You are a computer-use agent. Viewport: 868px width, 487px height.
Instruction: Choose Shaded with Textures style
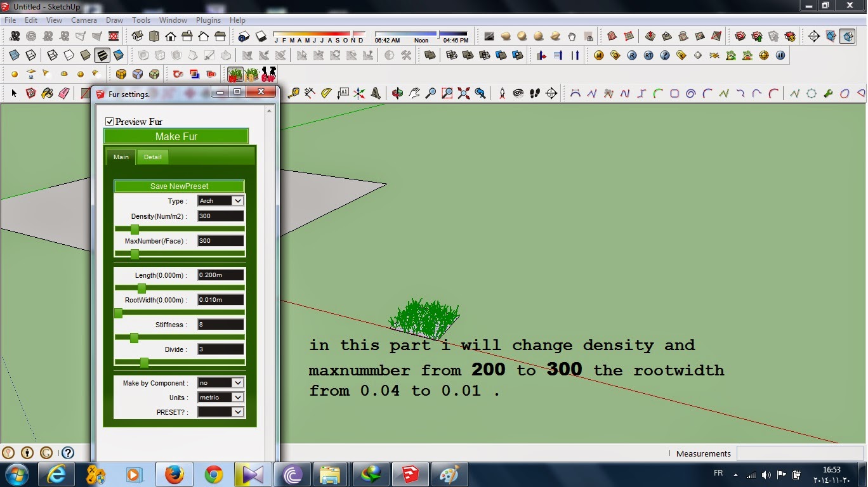pos(102,56)
